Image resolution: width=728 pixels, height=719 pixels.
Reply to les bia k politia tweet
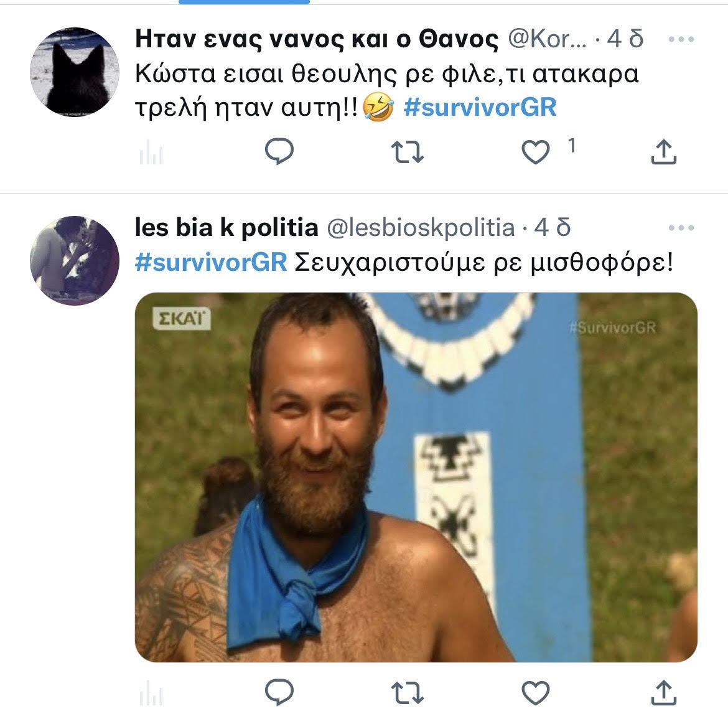pos(279,692)
